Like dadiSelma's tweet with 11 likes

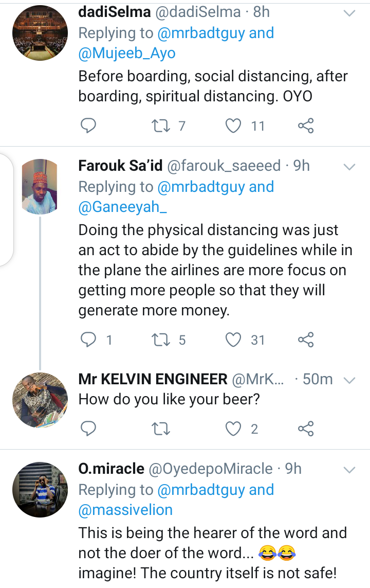tap(234, 126)
